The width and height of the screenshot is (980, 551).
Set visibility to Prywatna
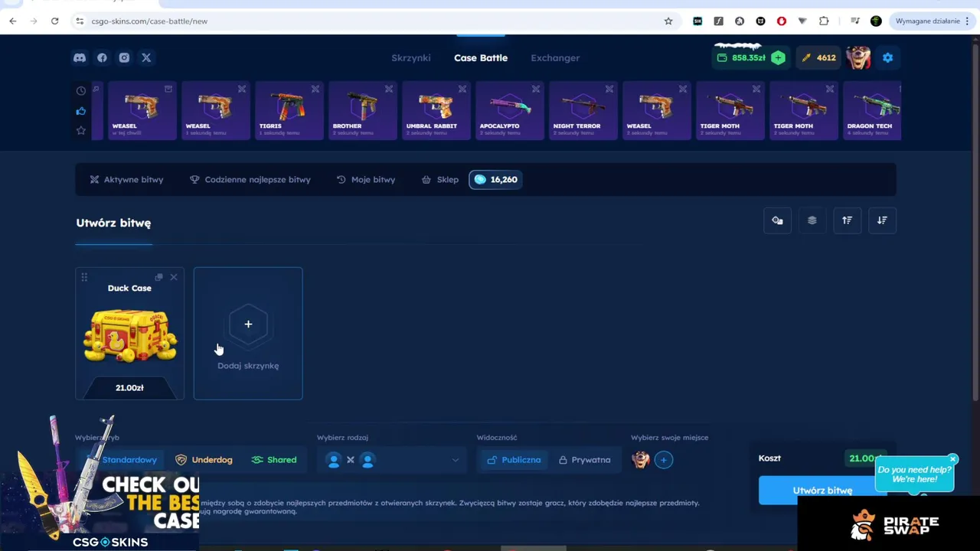[x=584, y=460]
